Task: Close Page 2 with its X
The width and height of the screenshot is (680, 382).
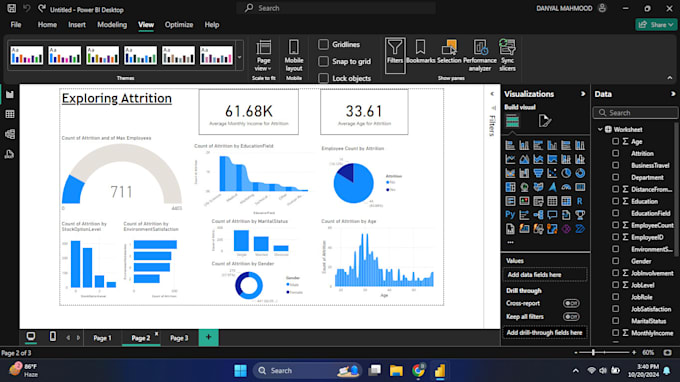Action: [x=157, y=334]
